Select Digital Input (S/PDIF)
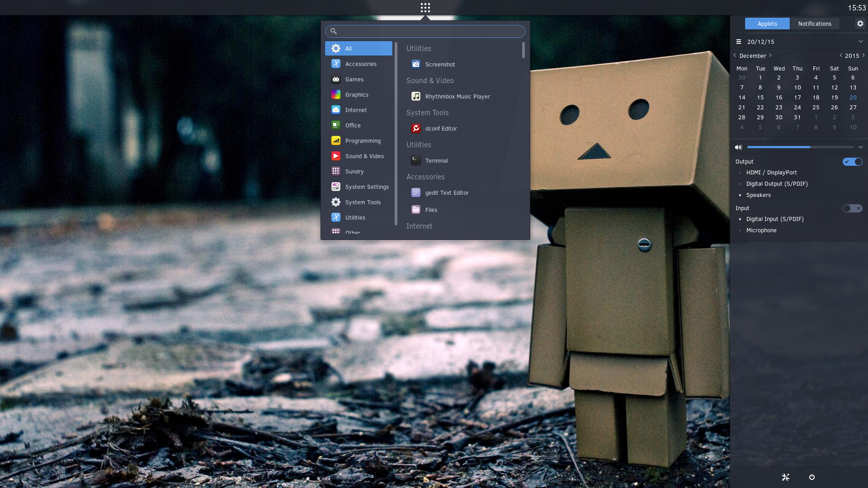Image resolution: width=868 pixels, height=488 pixels. tap(775, 219)
